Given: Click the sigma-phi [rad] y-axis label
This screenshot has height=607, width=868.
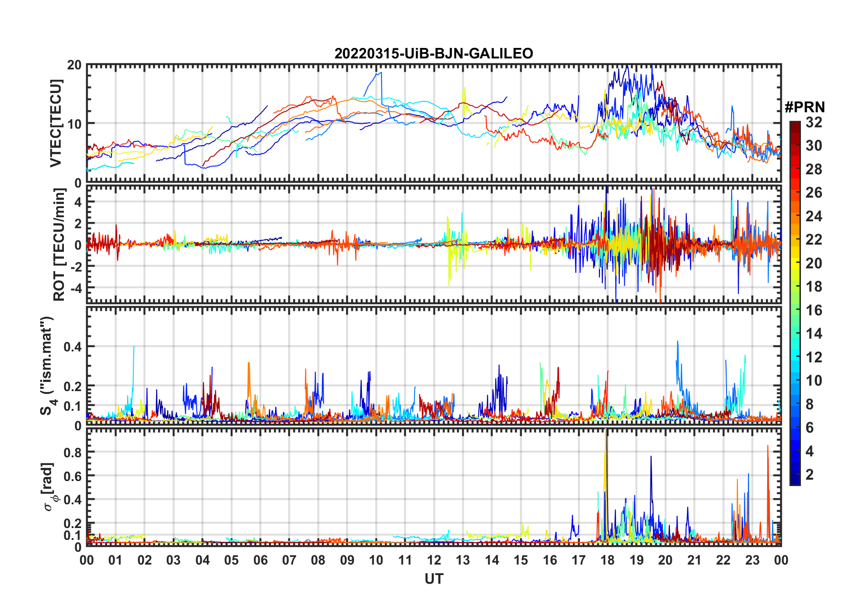Looking at the screenshot, I should [48, 487].
